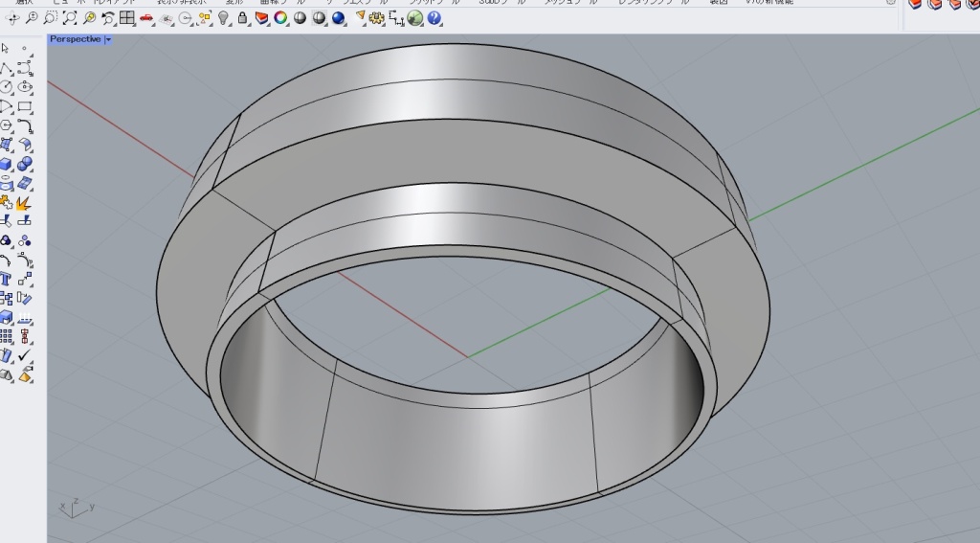
Task: Launch Grasshopper from the toolbar
Action: tap(414, 18)
